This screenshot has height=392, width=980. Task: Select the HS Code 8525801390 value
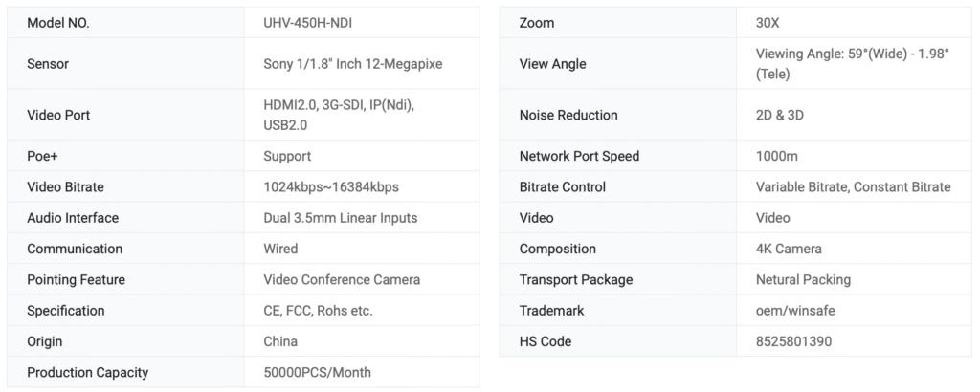point(794,341)
